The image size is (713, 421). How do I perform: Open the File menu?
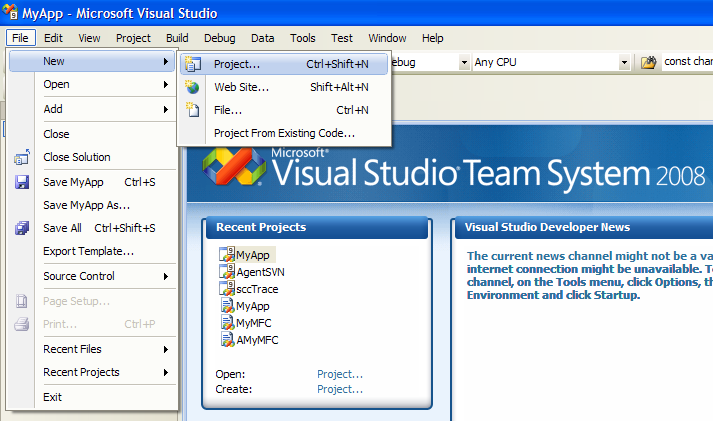pyautogui.click(x=20, y=38)
